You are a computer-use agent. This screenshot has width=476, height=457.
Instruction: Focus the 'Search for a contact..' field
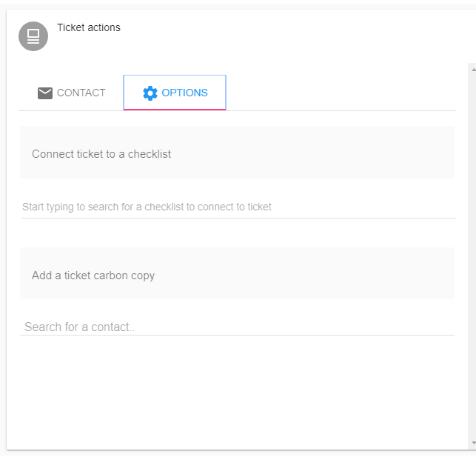click(237, 327)
